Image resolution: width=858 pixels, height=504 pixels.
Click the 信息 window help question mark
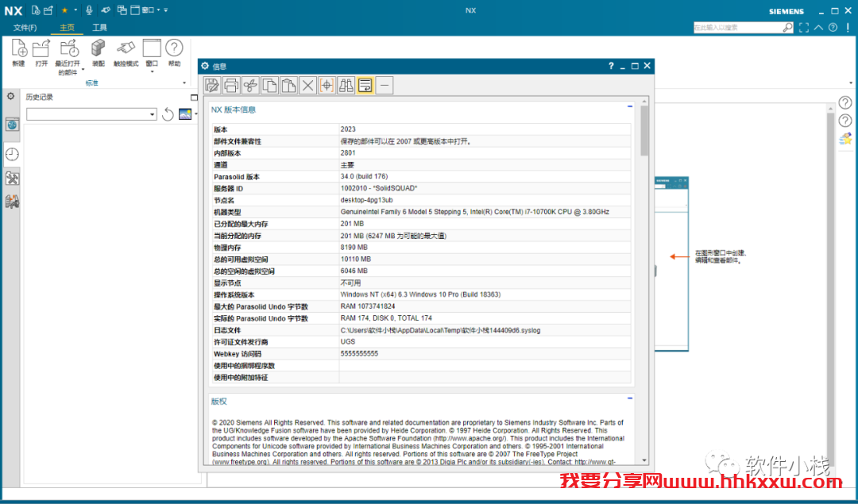(611, 66)
